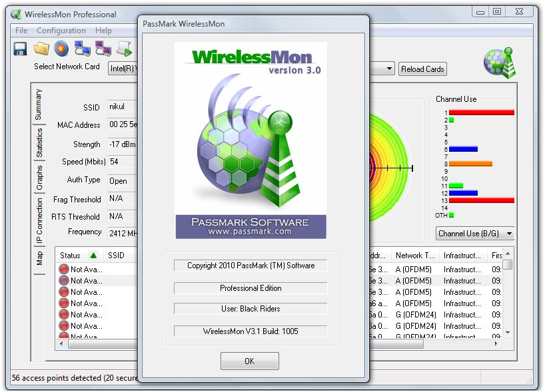
Task: Click the WirelessMon version 3.0 splash image
Action: tap(251, 140)
